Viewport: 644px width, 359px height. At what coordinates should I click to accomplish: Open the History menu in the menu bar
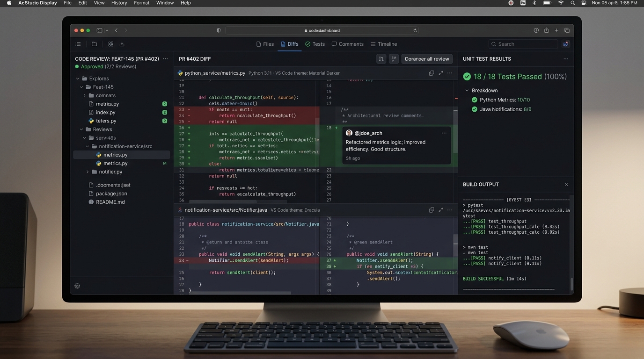(119, 3)
